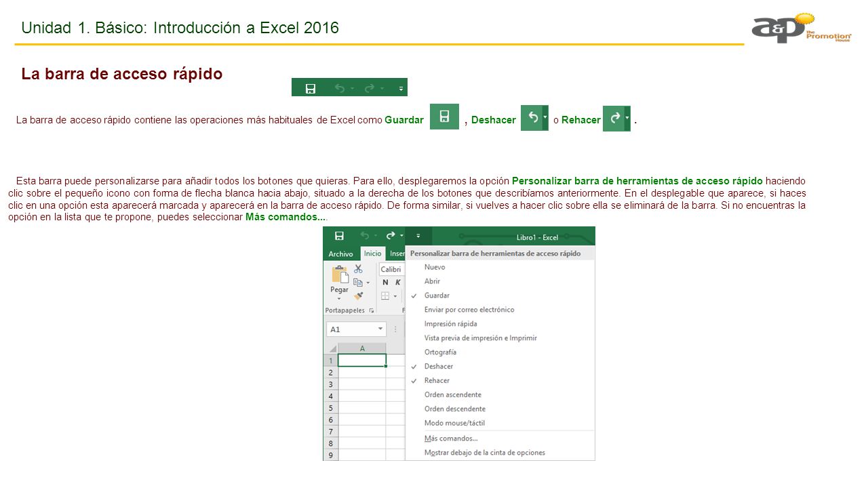The image size is (868, 488).
Task: Expand the arrow under the Pegar button
Action: 339,298
